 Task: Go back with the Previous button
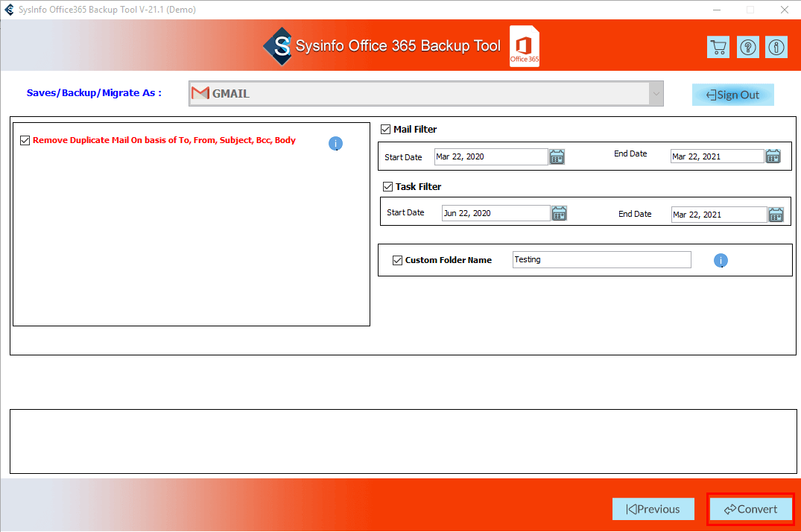click(653, 509)
